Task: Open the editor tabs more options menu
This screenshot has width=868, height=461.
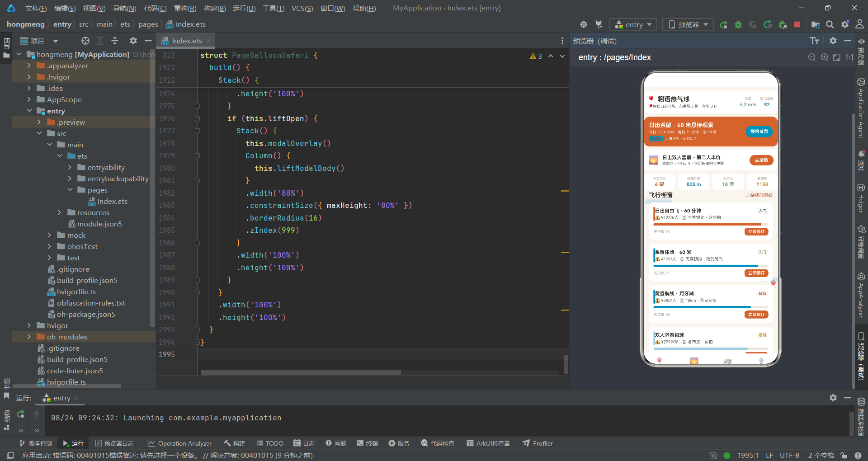Action: [562, 41]
